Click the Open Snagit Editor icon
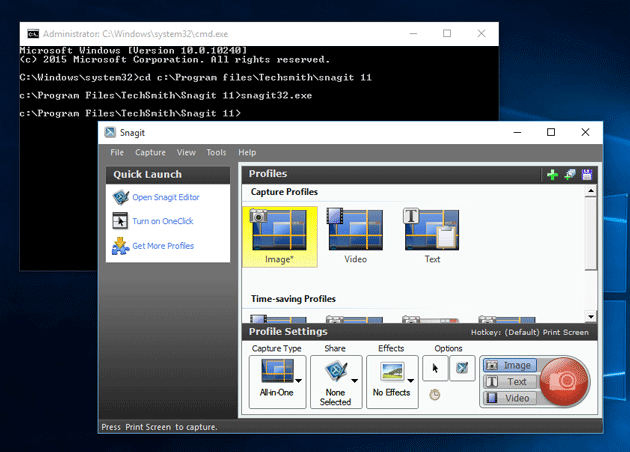630x452 pixels. click(x=120, y=197)
